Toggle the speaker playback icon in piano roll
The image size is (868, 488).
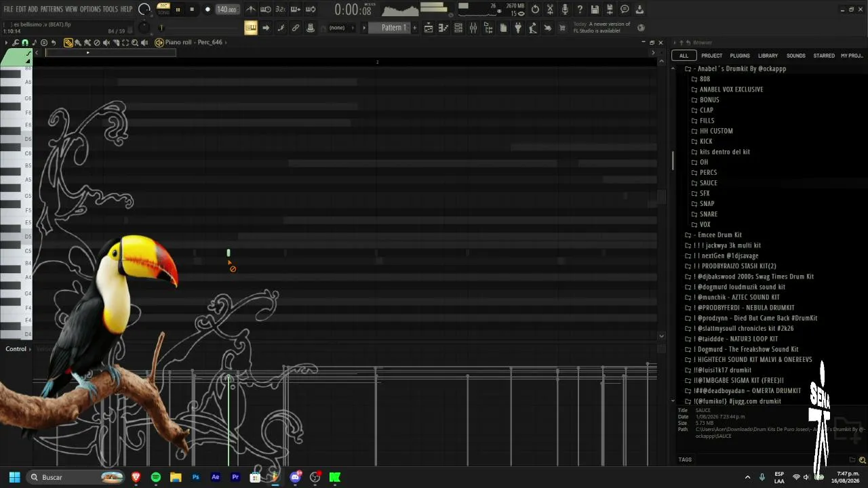click(x=144, y=42)
